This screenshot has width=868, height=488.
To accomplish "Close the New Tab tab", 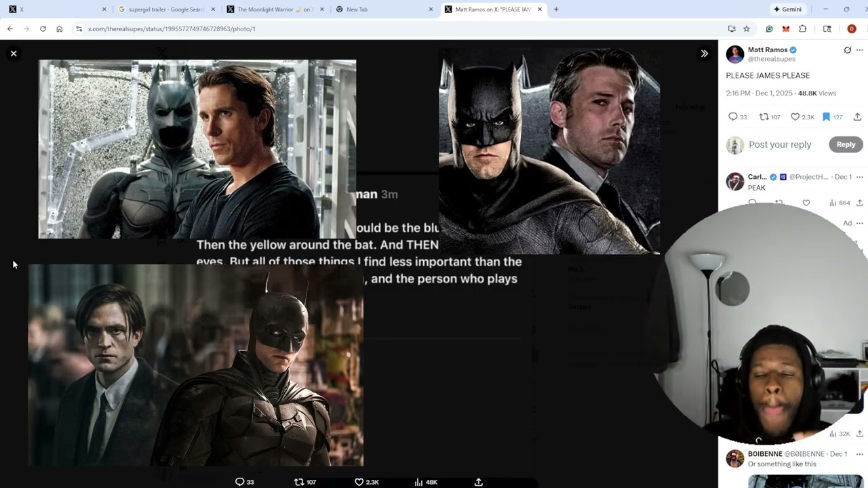I will (x=431, y=9).
